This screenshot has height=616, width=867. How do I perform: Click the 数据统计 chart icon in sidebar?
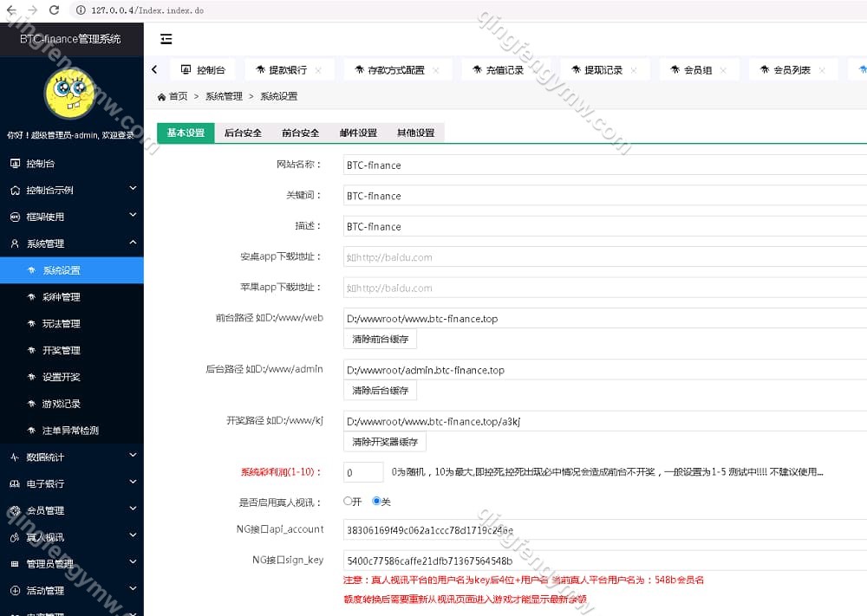coord(15,457)
